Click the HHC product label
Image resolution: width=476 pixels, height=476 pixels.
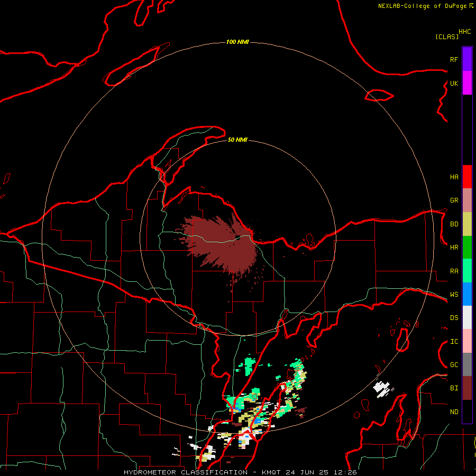coord(465,32)
